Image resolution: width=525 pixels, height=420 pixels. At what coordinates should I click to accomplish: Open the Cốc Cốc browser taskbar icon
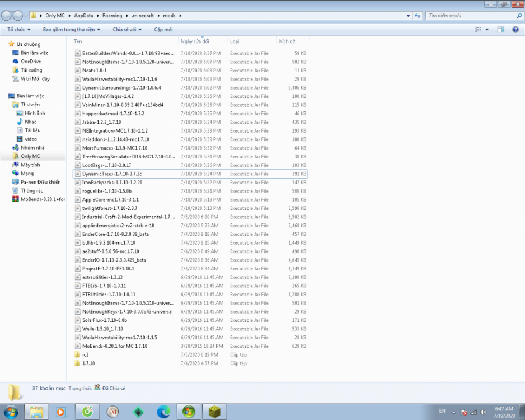(x=87, y=412)
